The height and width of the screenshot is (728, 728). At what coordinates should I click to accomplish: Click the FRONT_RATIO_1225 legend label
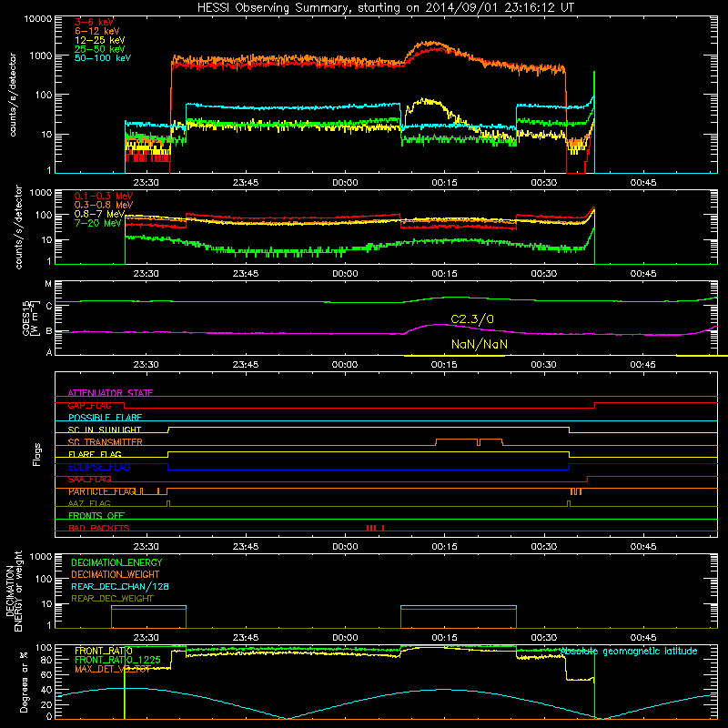(x=117, y=660)
